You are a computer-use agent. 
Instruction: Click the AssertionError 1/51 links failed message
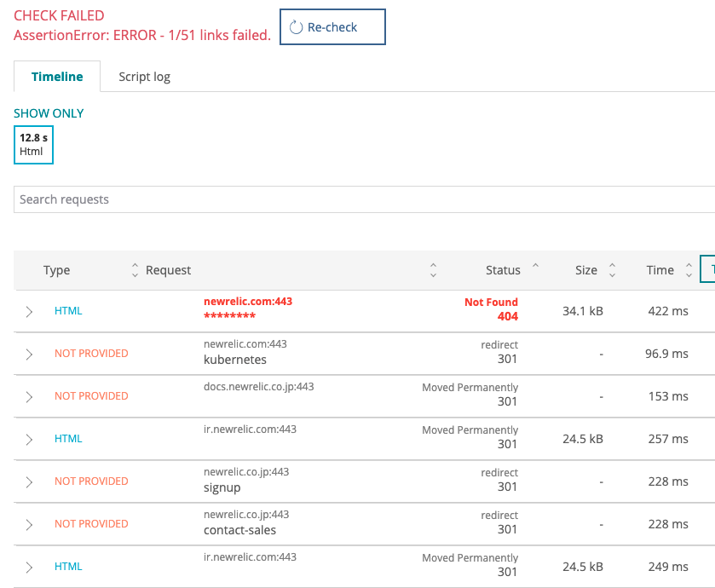tap(142, 35)
